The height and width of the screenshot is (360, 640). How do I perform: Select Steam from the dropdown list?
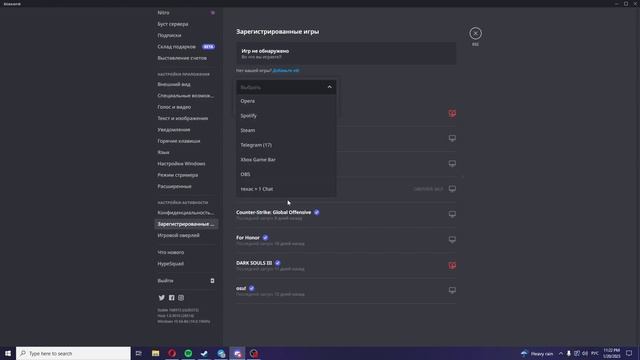[x=286, y=130]
